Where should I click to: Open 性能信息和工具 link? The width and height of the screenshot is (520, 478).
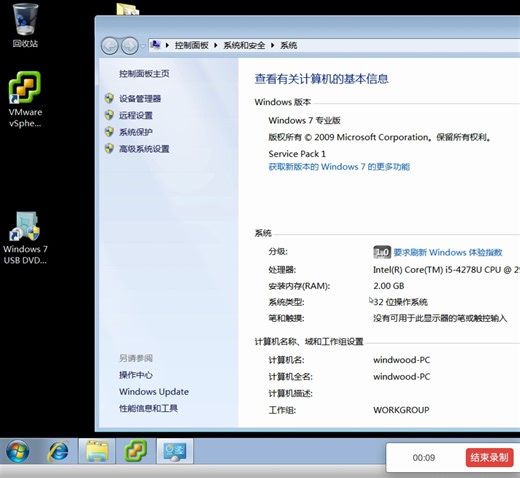[x=148, y=408]
